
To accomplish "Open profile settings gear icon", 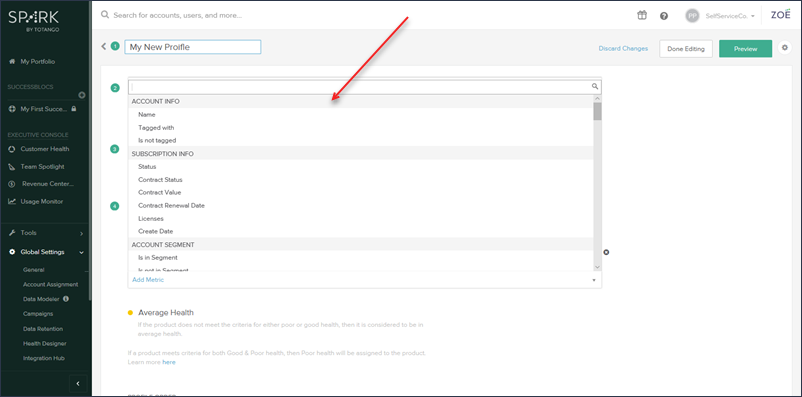I will 785,48.
